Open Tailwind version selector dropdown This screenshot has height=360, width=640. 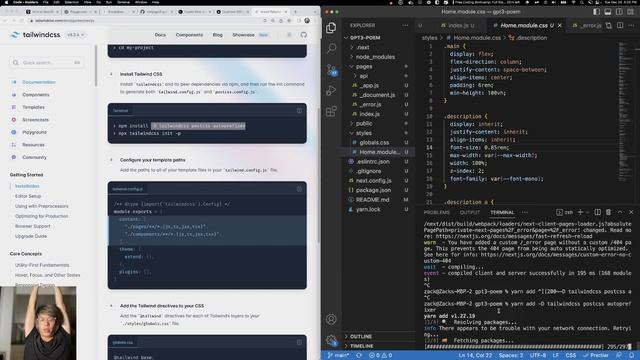(x=76, y=35)
